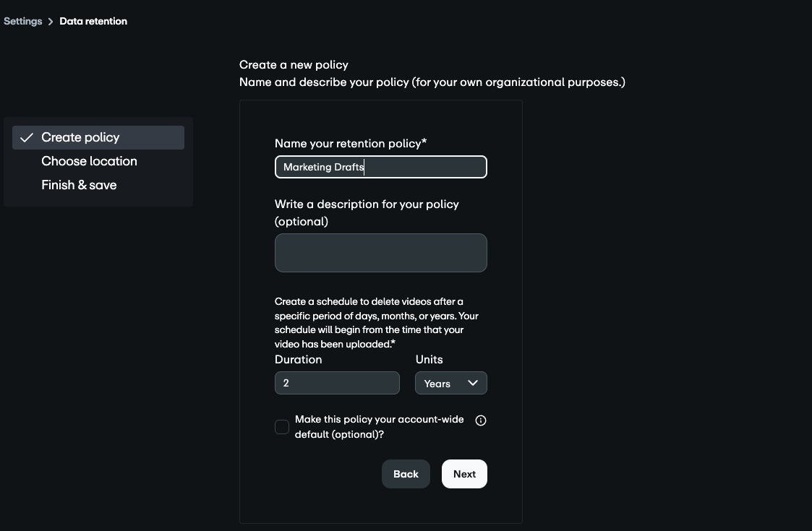Viewport: 812px width, 531px height.
Task: Click the checkmark icon on Create policy step
Action: tap(26, 137)
